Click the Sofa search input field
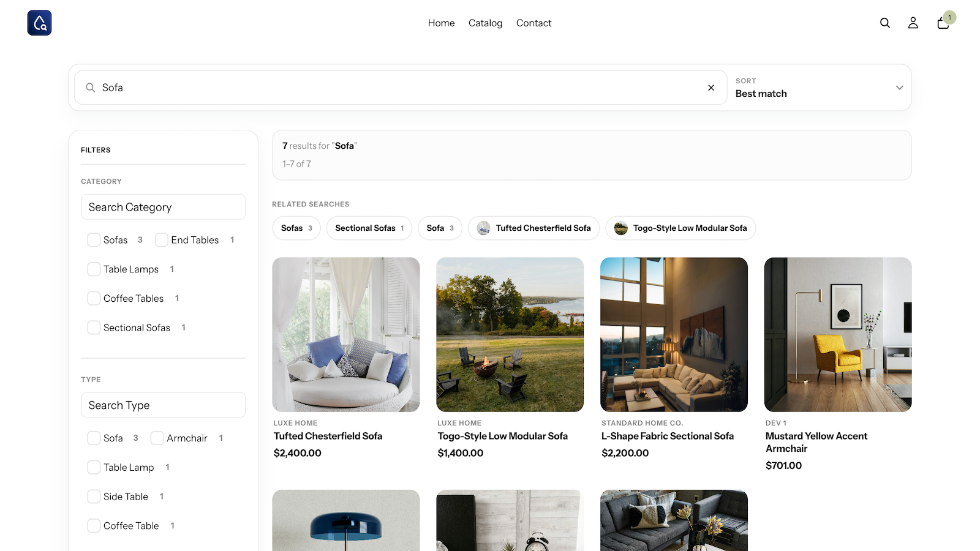Screen dimensions: 980x551 pos(401,88)
